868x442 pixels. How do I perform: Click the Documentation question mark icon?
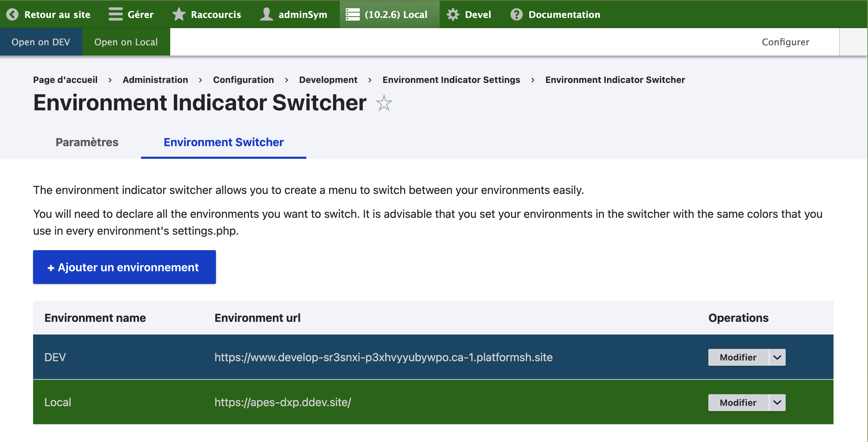pyautogui.click(x=516, y=14)
